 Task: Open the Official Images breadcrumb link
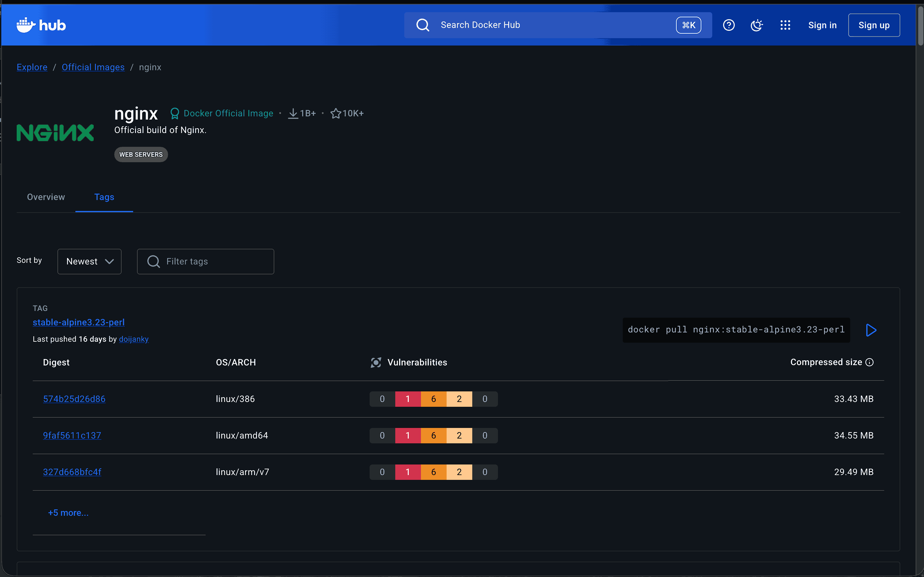pyautogui.click(x=93, y=67)
